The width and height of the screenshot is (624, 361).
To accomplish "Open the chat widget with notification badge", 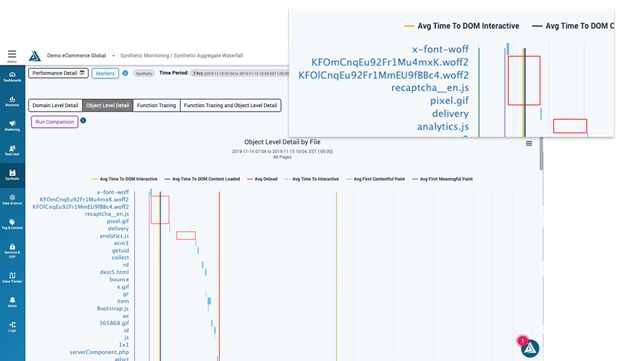I will pos(530,348).
